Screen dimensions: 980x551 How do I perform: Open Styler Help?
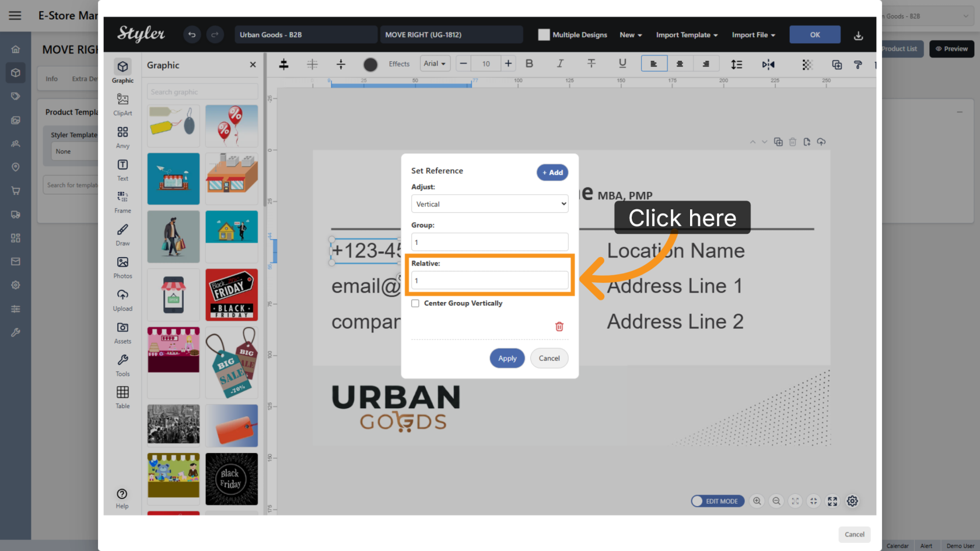pos(122,499)
